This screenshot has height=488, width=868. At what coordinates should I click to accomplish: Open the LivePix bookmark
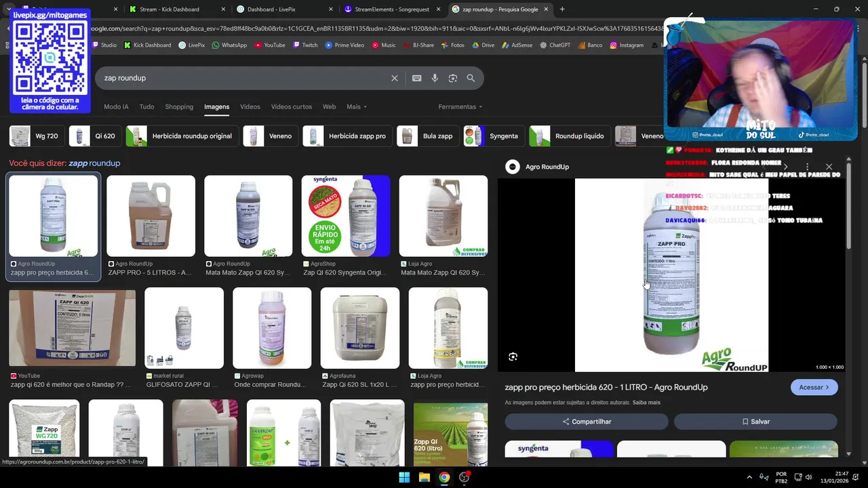192,45
